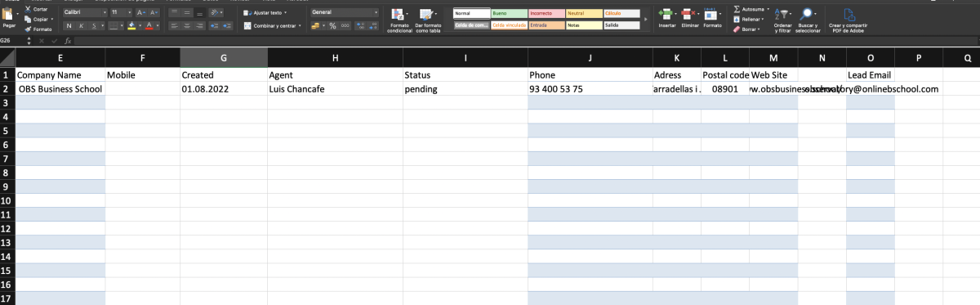This screenshot has height=305, width=980.
Task: Apply yellow fill color bucket
Action: coord(131,26)
